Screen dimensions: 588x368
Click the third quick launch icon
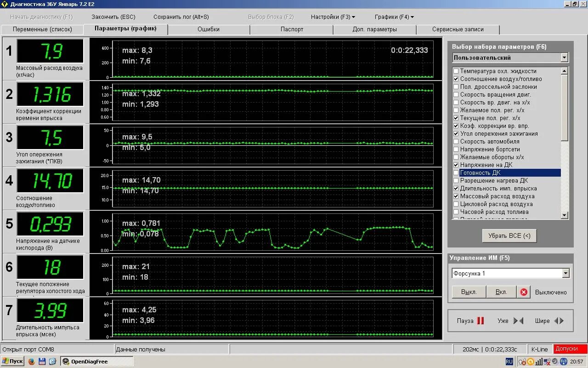[52, 362]
